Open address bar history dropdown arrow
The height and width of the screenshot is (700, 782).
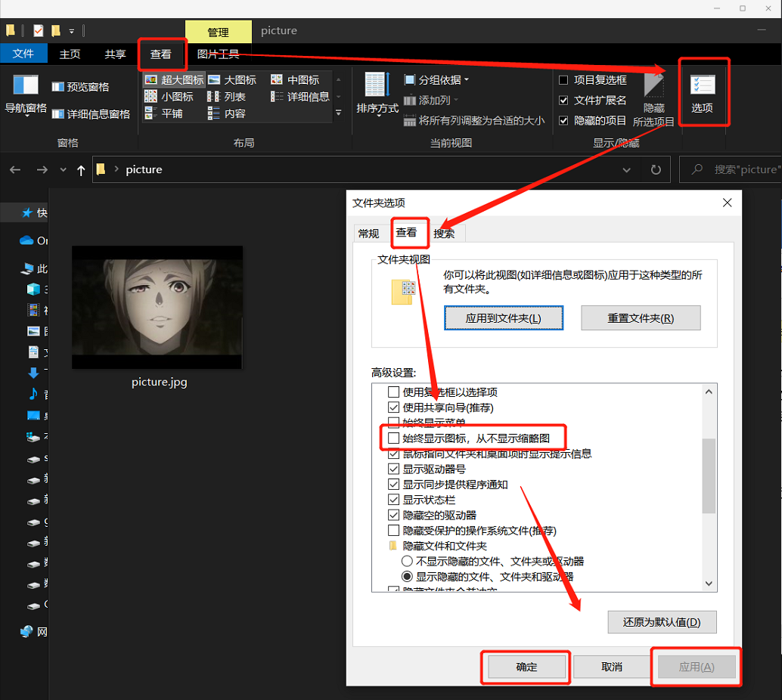(x=626, y=170)
